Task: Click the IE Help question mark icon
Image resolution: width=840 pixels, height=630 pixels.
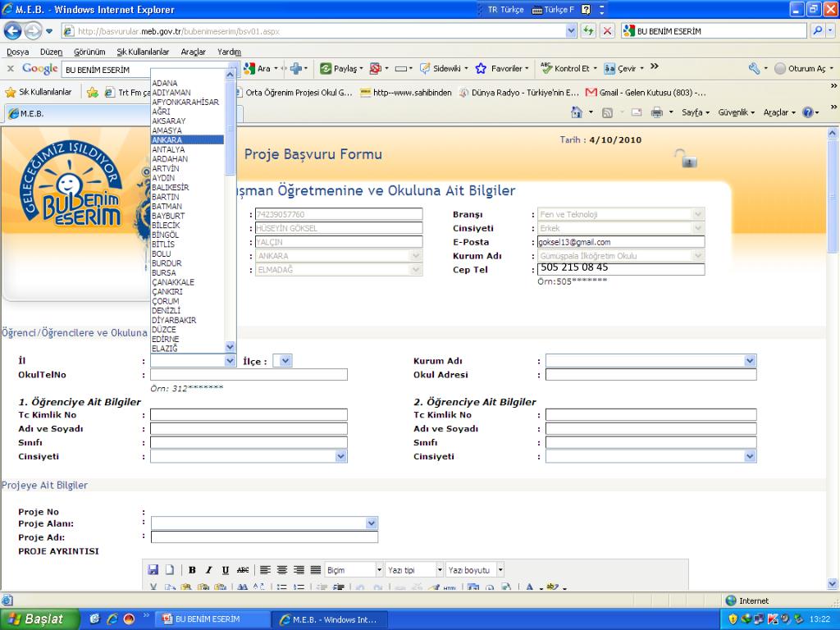Action: pyautogui.click(x=808, y=112)
